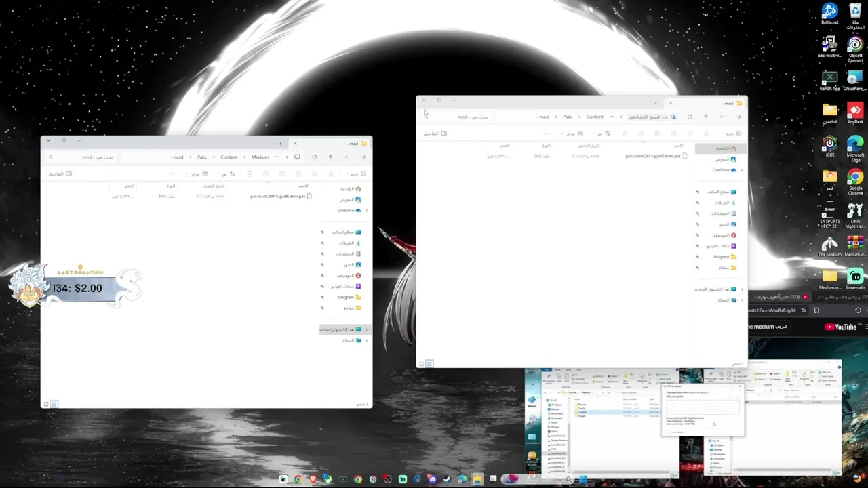Reload the page in the browser window
Image resolution: width=868 pixels, height=488 pixels.
point(858,310)
